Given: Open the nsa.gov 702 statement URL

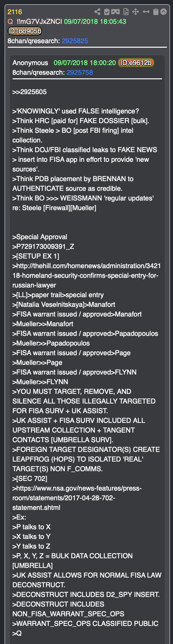Looking at the screenshot, I should tap(77, 498).
